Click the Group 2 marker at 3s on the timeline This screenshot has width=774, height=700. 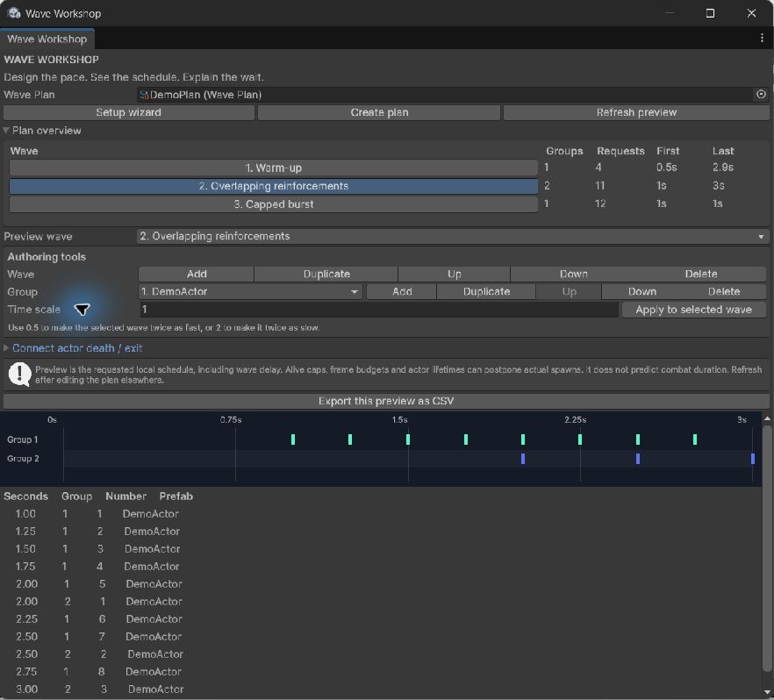click(752, 458)
